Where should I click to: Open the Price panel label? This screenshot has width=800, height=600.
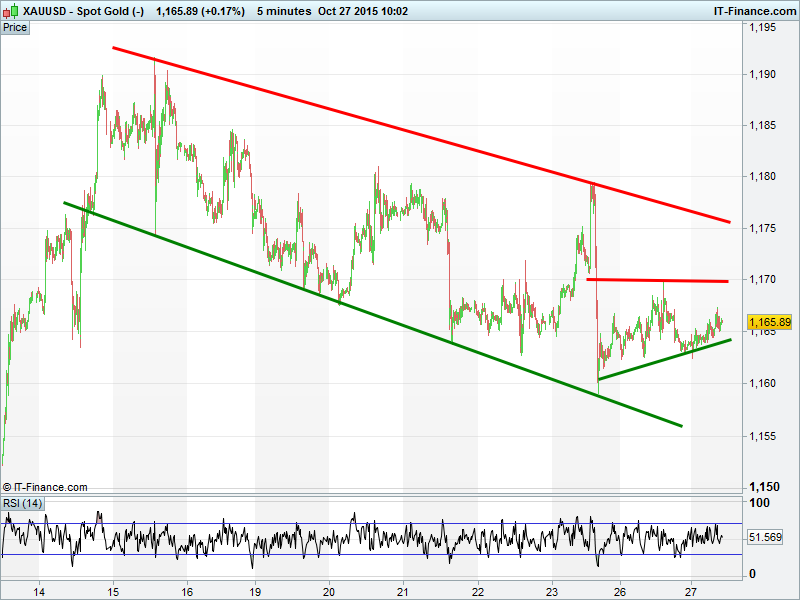coord(15,28)
